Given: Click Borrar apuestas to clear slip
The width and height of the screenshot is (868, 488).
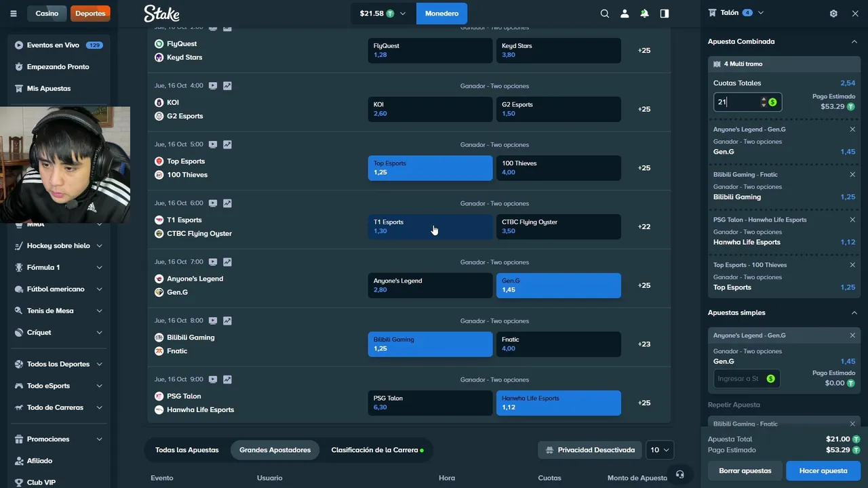Looking at the screenshot, I should 745,470.
